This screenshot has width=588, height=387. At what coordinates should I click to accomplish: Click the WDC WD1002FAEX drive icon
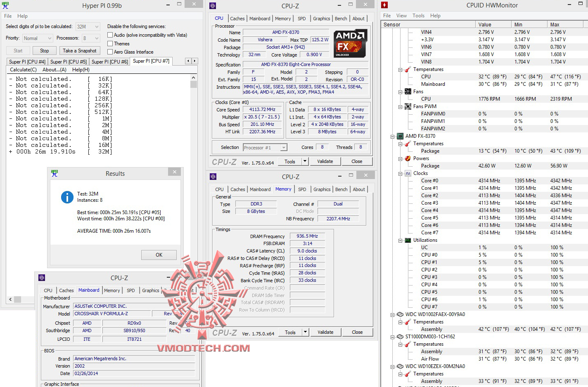[x=400, y=314]
